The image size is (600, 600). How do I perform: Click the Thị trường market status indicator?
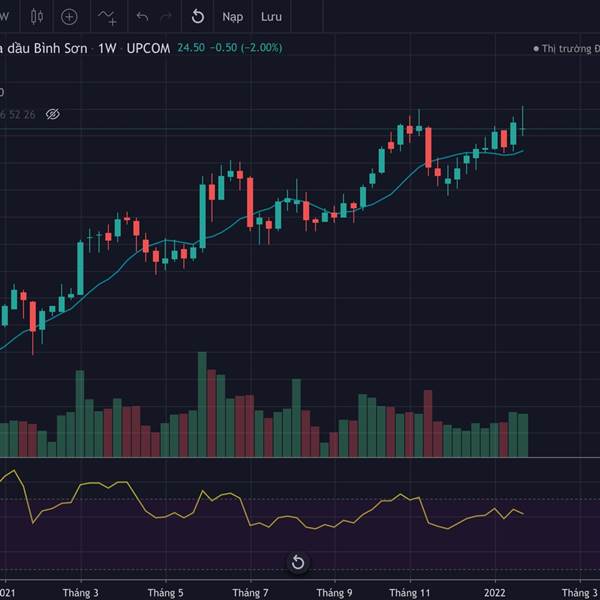click(567, 49)
